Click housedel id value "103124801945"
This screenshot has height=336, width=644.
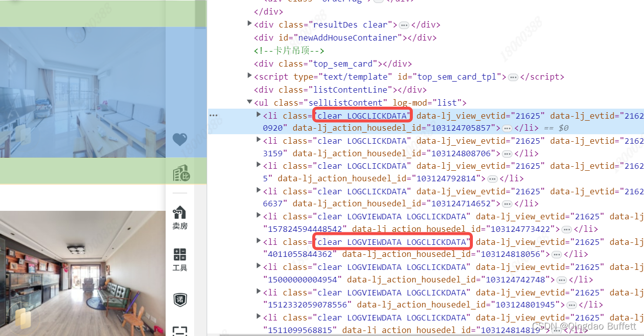tap(525, 304)
